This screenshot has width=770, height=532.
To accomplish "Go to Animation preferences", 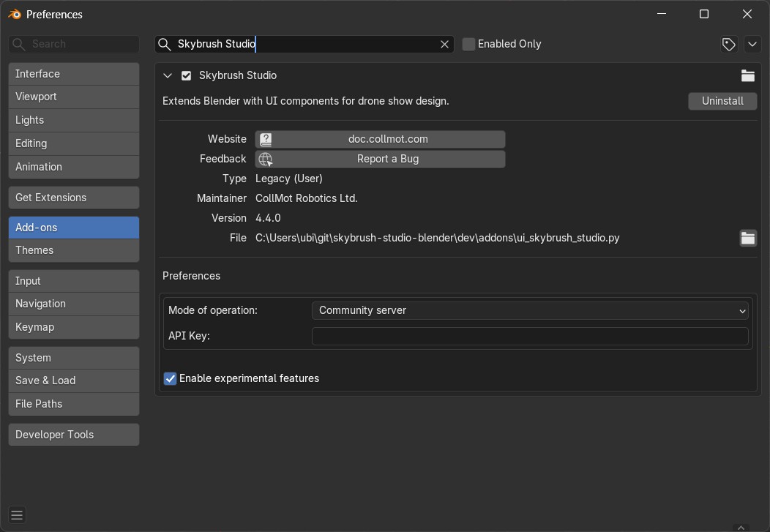I will (74, 167).
